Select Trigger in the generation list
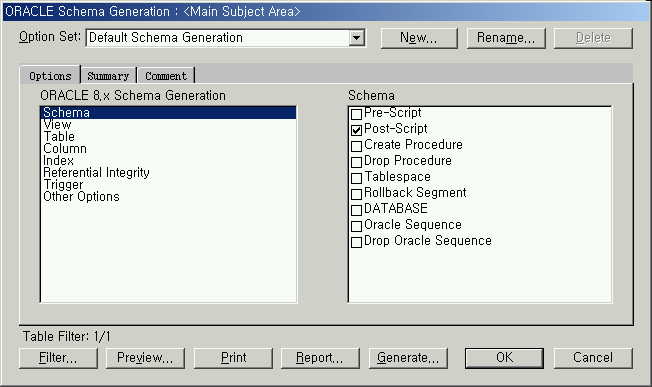652x387 pixels. pyautogui.click(x=168, y=185)
